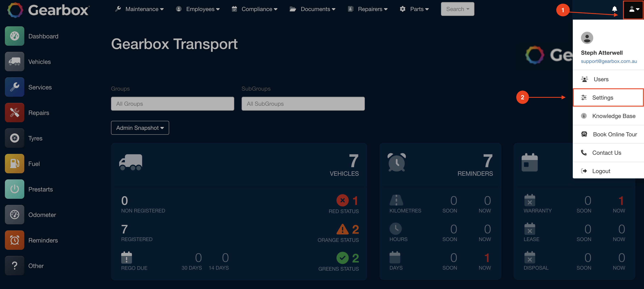644x289 pixels.
Task: Click the green checkmark status icon
Action: 342,258
